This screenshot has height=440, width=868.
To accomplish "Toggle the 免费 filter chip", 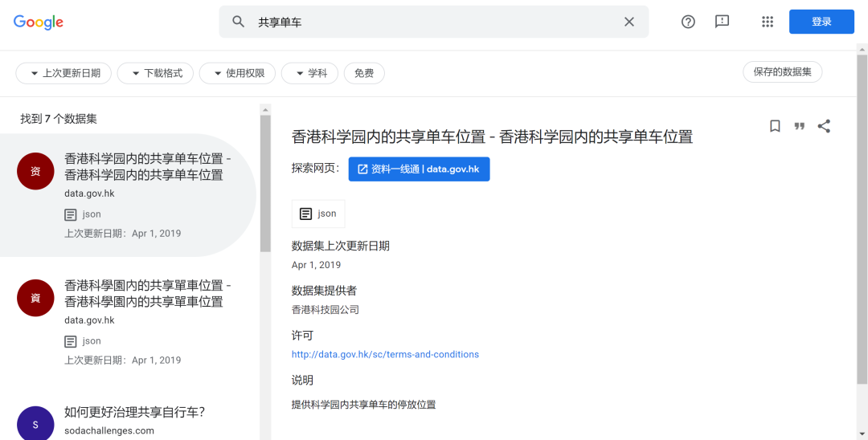I will coord(364,73).
